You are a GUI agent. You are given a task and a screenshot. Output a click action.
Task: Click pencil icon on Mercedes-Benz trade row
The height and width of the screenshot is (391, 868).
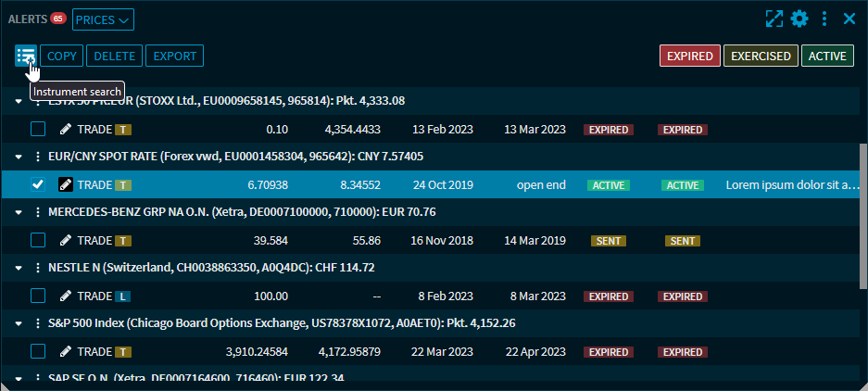click(x=66, y=240)
